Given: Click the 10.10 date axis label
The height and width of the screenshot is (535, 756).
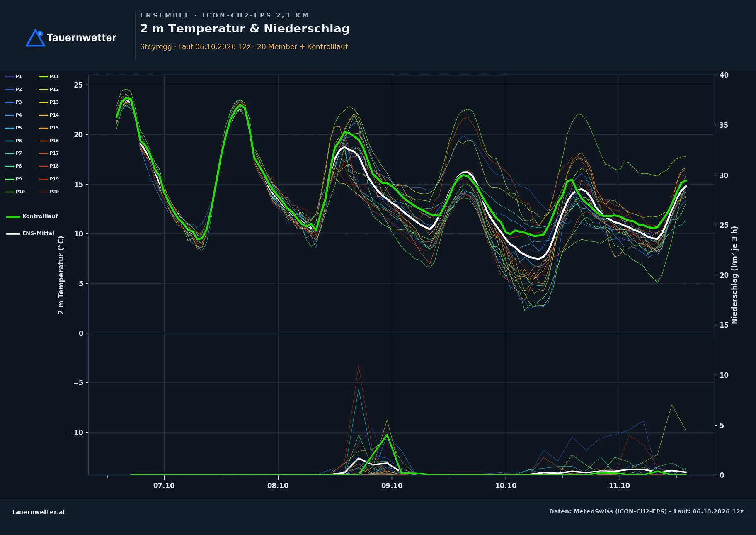Looking at the screenshot, I should coord(506,486).
